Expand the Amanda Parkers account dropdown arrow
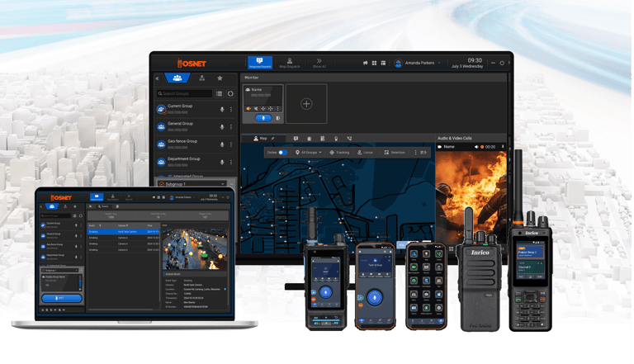 pyautogui.click(x=439, y=63)
